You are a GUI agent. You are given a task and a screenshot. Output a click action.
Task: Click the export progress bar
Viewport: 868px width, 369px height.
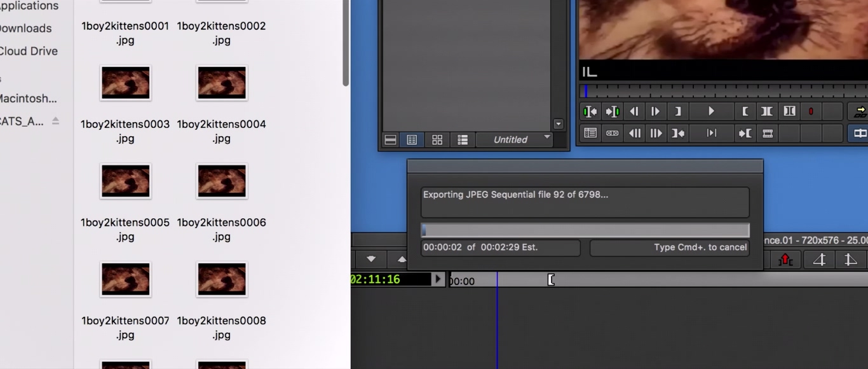585,230
